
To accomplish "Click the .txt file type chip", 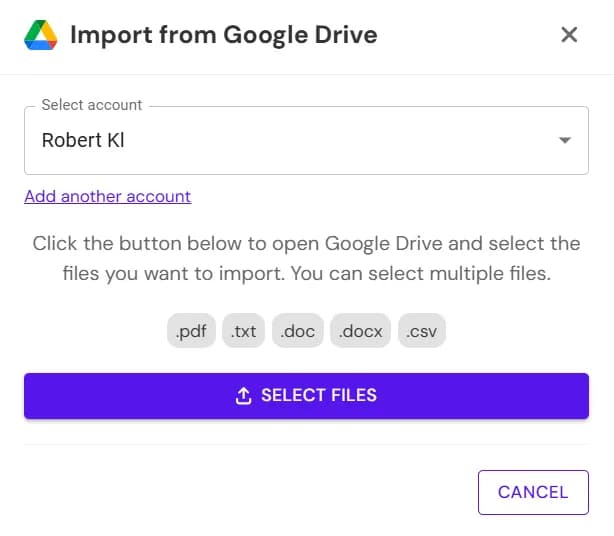I will coord(243,331).
